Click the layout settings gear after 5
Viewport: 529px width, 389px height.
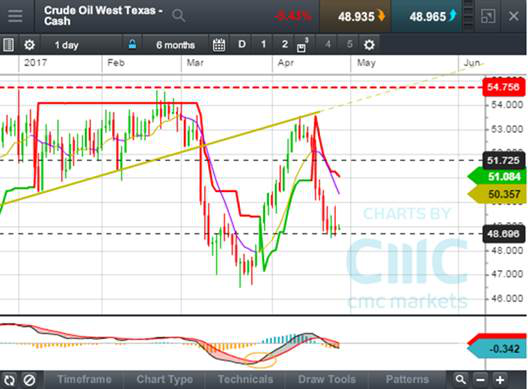[369, 45]
